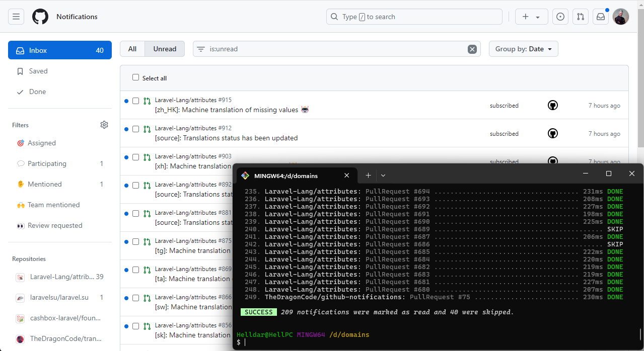Click the TheDragonCode repository avatar

(x=20, y=339)
